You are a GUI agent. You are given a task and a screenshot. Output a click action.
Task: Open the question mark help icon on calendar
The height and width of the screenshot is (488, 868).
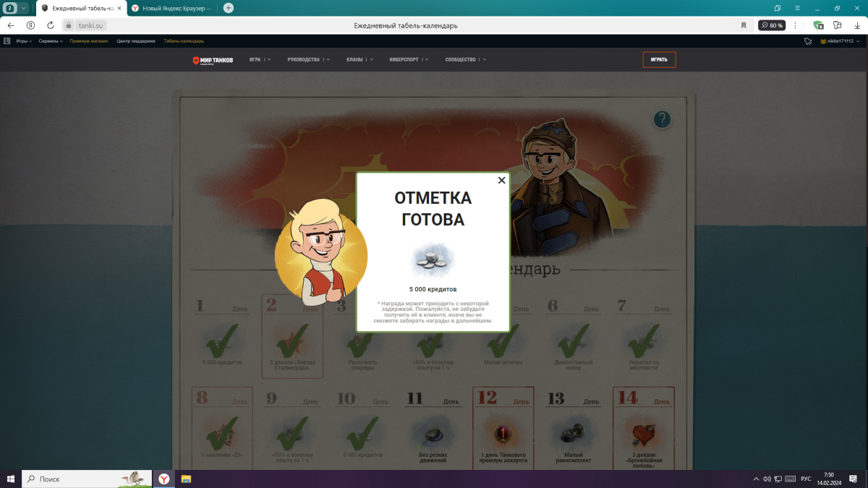coord(662,119)
